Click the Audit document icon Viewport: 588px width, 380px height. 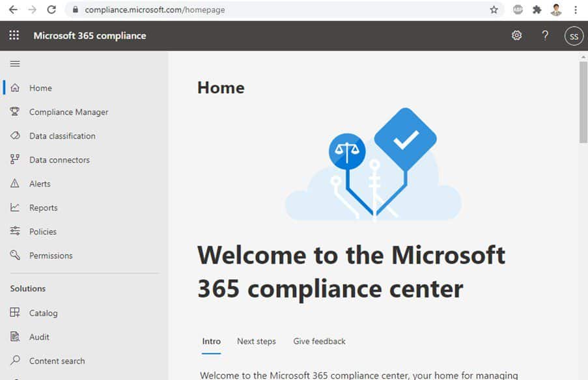(x=15, y=336)
